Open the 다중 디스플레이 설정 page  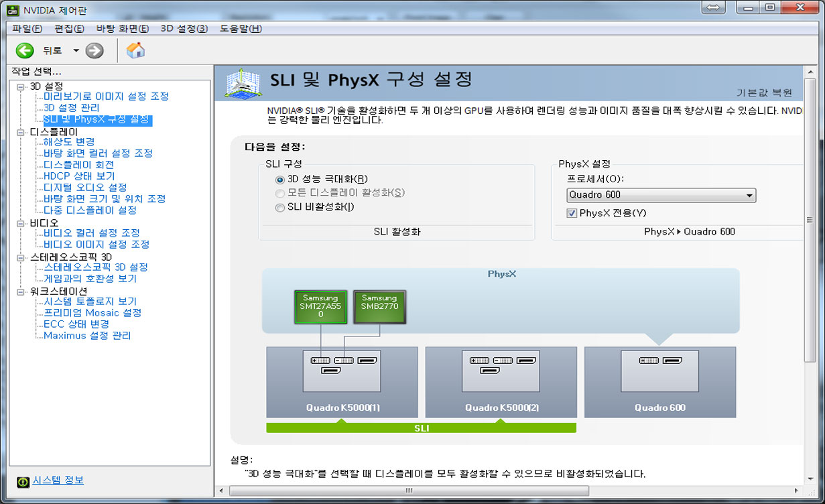tap(90, 210)
